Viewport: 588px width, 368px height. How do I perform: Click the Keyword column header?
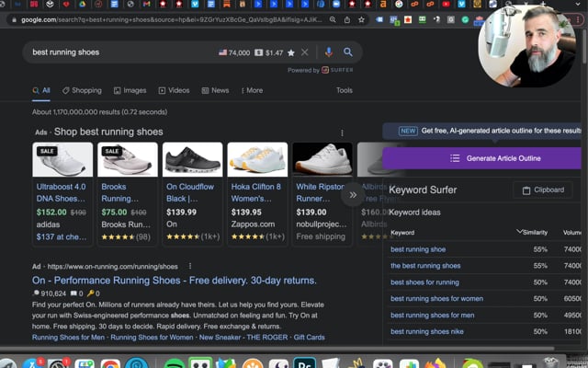[x=402, y=233]
